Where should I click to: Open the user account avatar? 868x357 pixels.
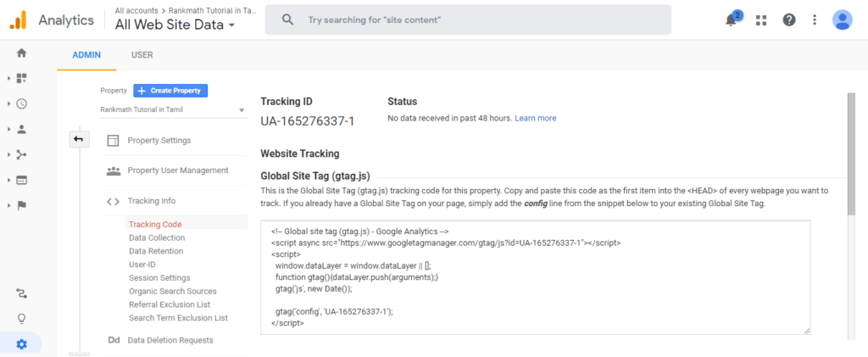(x=842, y=20)
